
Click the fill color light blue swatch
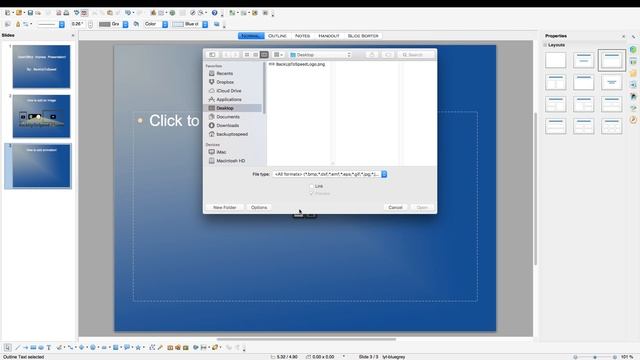point(178,24)
